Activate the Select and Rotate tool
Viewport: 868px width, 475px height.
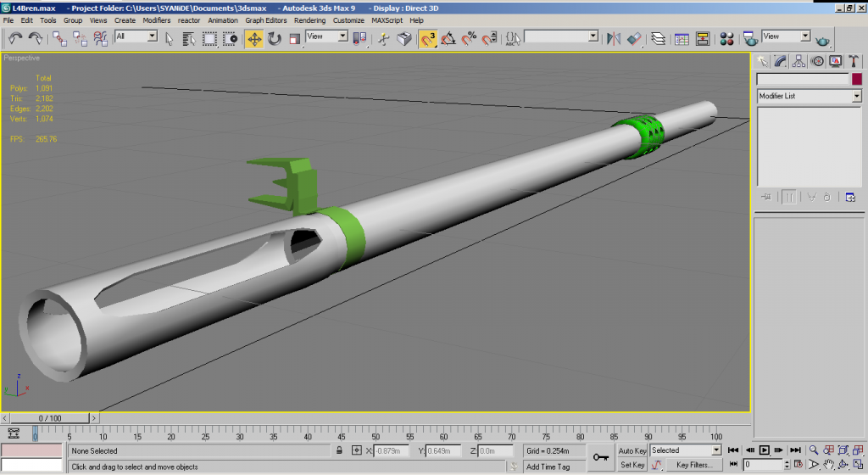[275, 38]
